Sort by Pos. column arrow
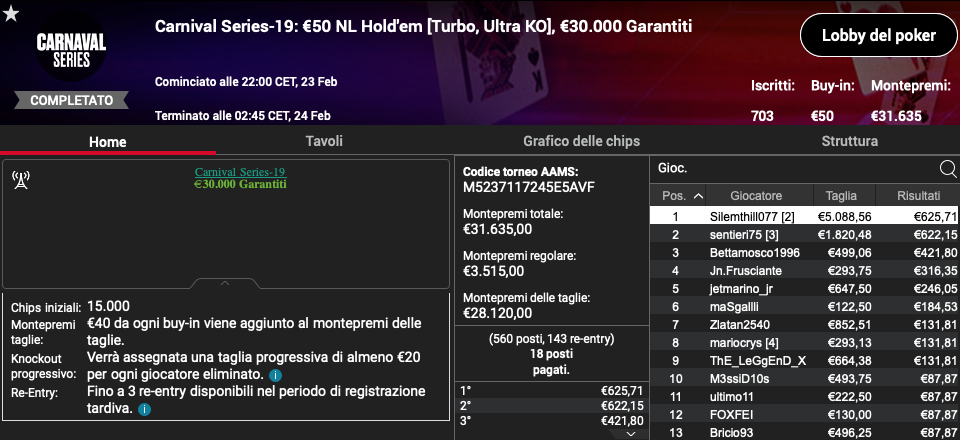 click(x=698, y=196)
